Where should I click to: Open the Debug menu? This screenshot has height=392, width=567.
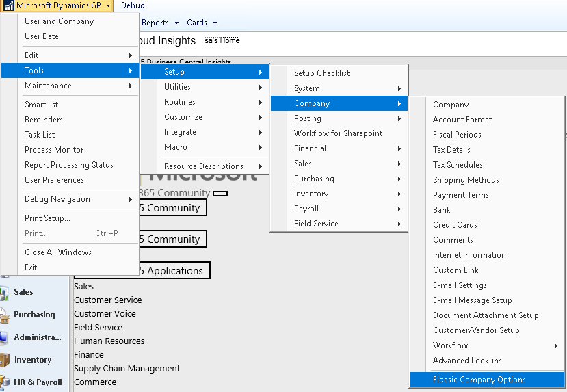[x=133, y=5]
